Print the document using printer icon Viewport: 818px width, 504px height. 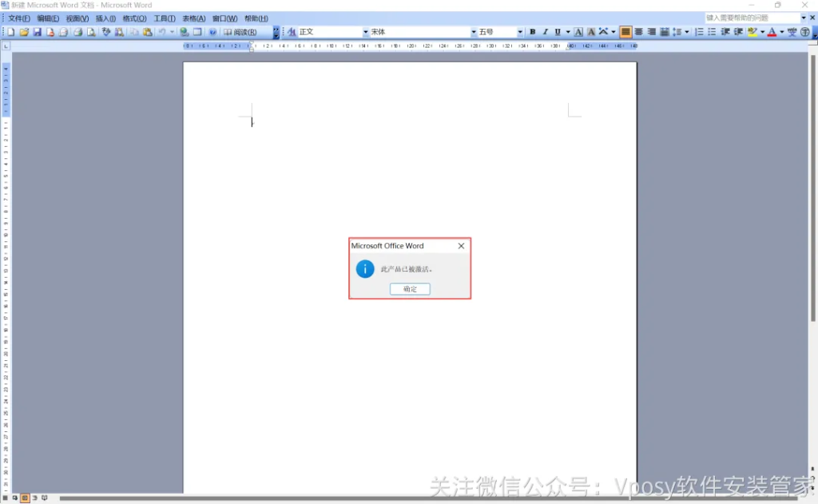[x=77, y=32]
